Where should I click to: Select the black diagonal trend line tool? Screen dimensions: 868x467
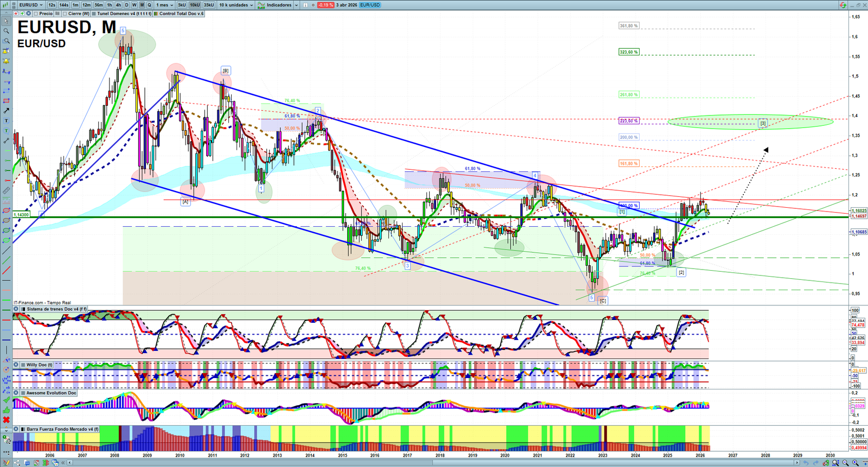pyautogui.click(x=6, y=251)
